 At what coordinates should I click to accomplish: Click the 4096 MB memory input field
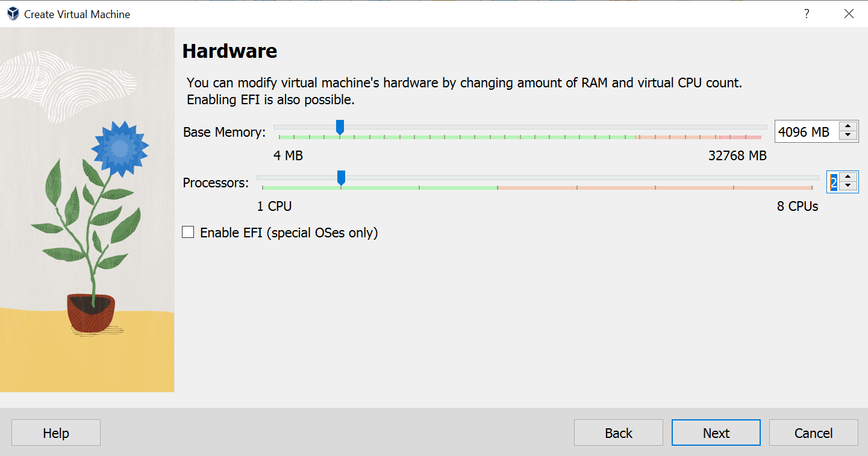click(x=804, y=132)
